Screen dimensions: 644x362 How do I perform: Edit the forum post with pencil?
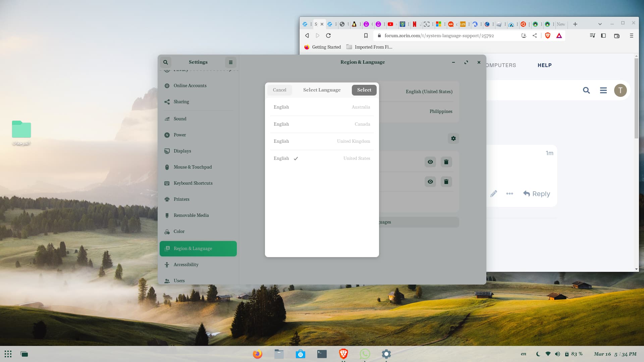pyautogui.click(x=493, y=194)
